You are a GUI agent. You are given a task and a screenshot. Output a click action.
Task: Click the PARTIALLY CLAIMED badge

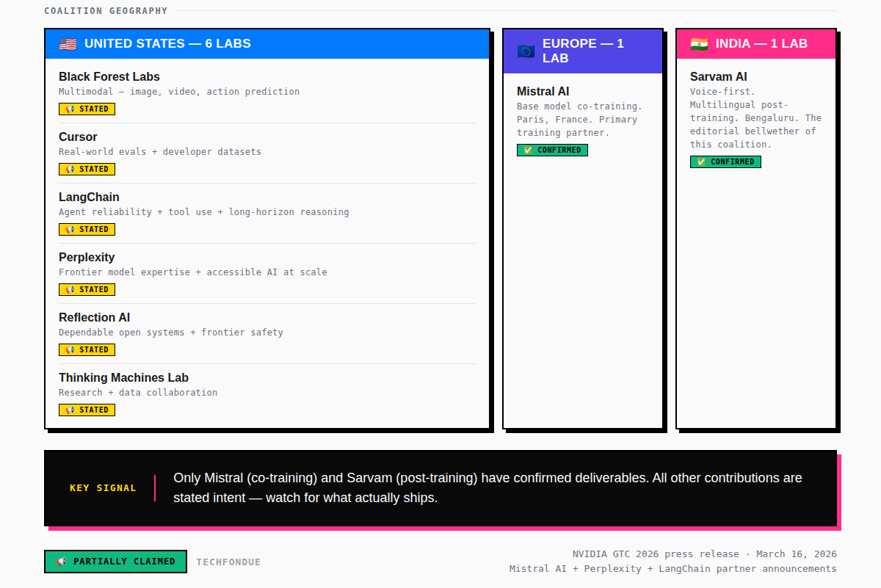(115, 562)
